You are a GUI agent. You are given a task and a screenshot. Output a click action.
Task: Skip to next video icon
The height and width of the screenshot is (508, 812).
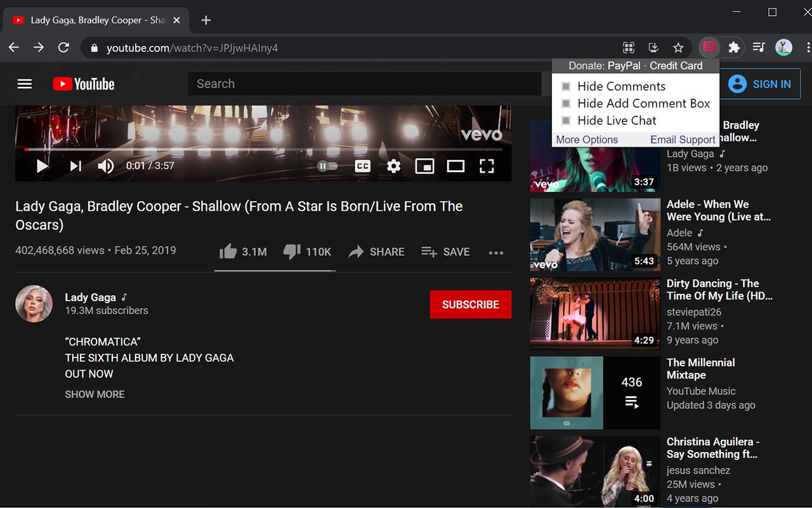[x=75, y=166]
